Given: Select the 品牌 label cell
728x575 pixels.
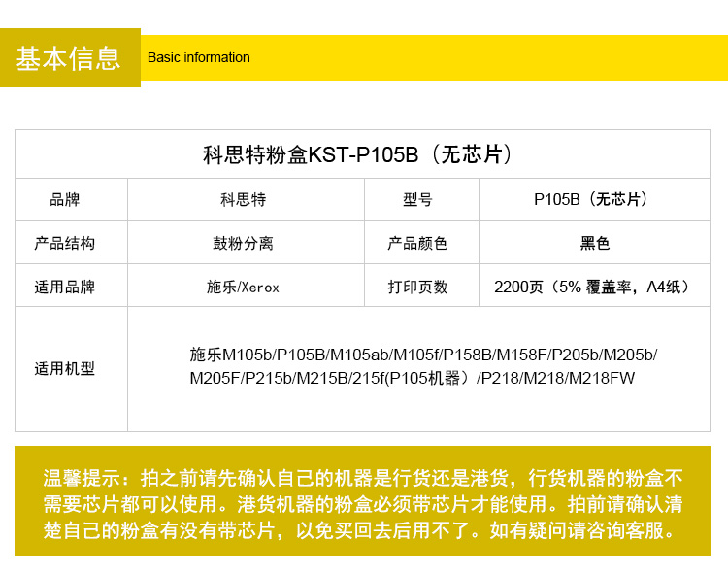Looking at the screenshot, I should (65, 200).
